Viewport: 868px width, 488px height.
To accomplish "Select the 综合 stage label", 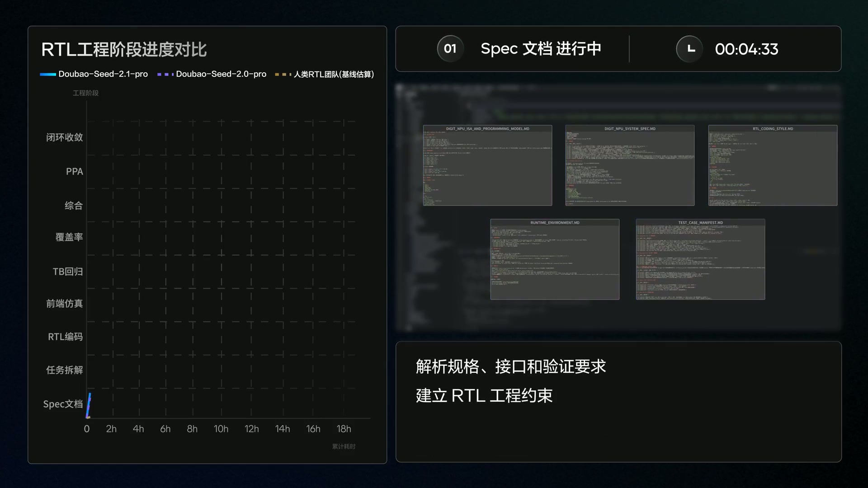I will [74, 206].
